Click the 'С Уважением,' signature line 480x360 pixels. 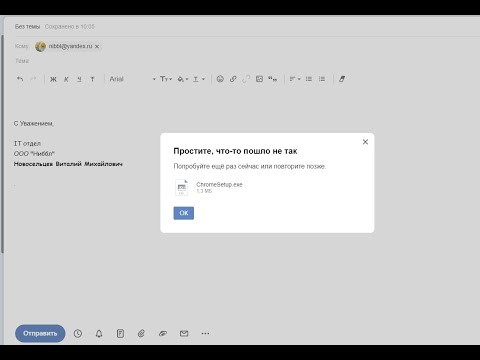pyautogui.click(x=34, y=124)
